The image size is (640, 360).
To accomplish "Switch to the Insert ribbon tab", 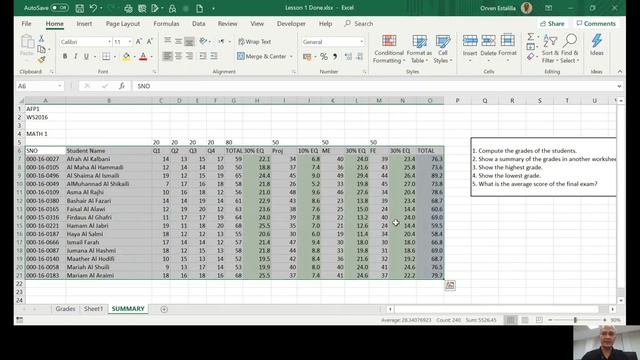I will point(84,24).
